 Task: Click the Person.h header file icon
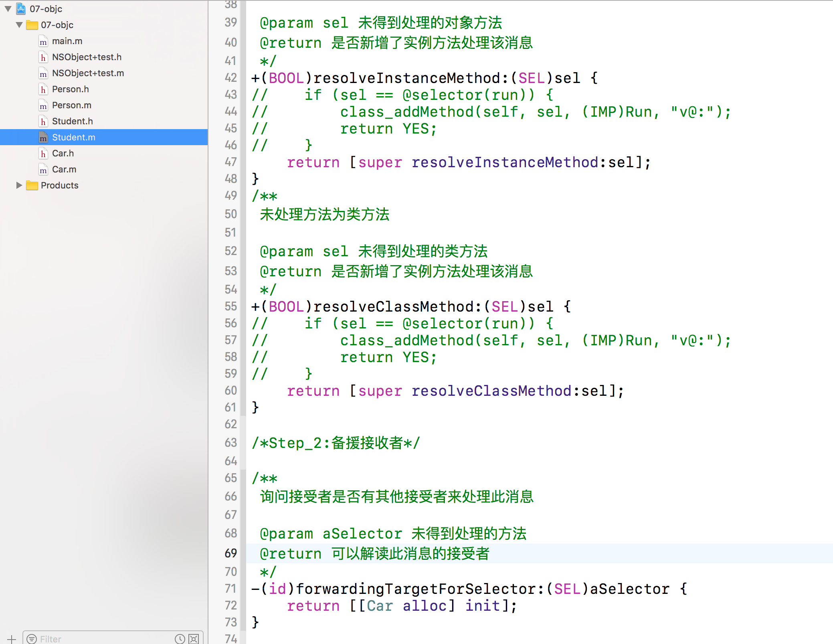click(43, 89)
